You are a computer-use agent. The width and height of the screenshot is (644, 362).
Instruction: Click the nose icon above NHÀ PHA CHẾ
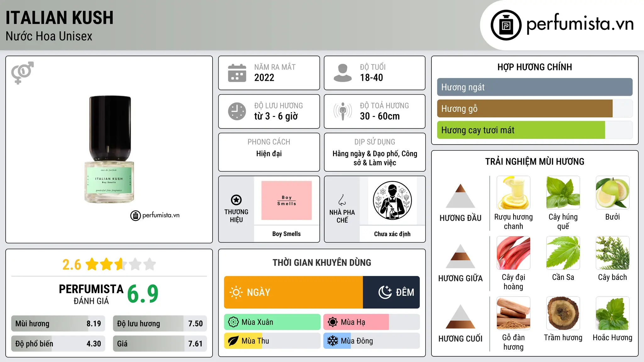[x=342, y=200]
